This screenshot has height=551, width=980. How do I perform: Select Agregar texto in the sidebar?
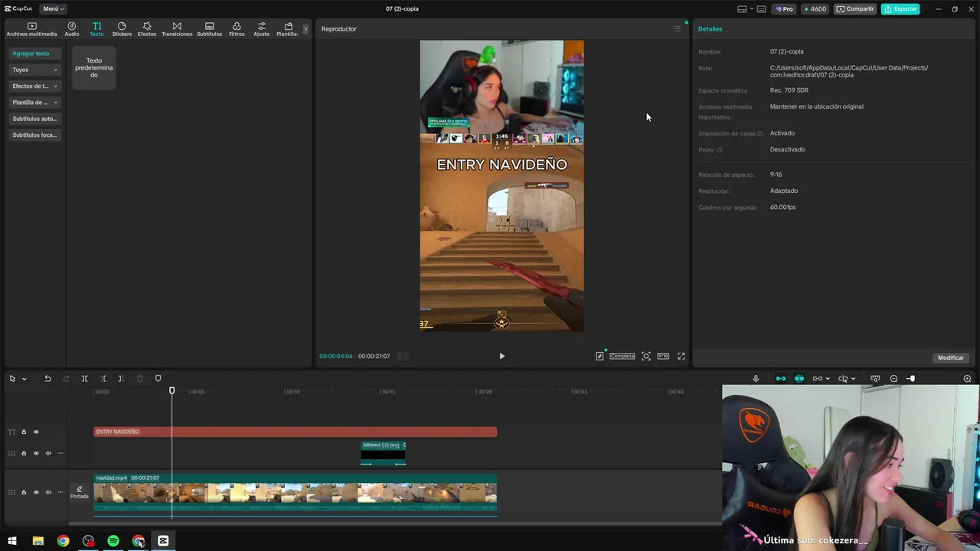(34, 54)
